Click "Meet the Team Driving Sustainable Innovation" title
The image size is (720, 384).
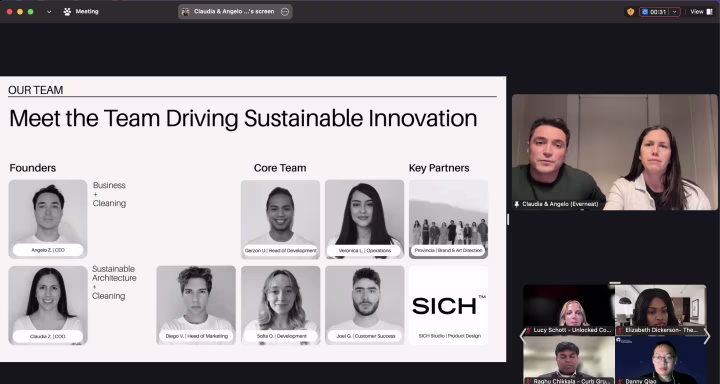click(243, 119)
